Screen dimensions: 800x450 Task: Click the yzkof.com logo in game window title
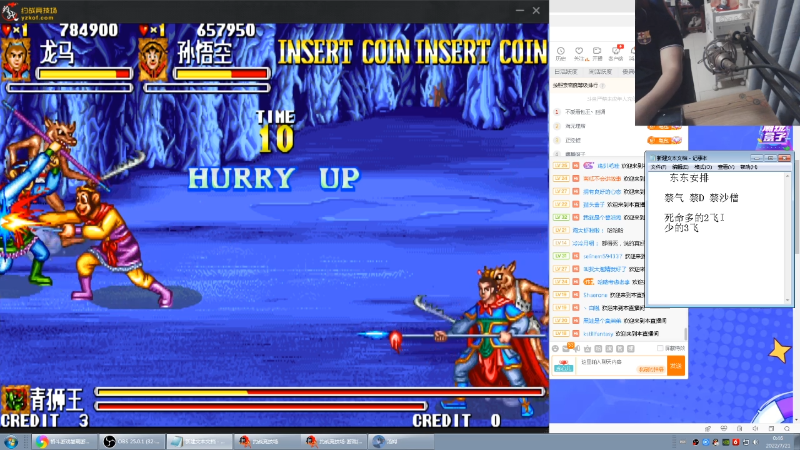30,11
